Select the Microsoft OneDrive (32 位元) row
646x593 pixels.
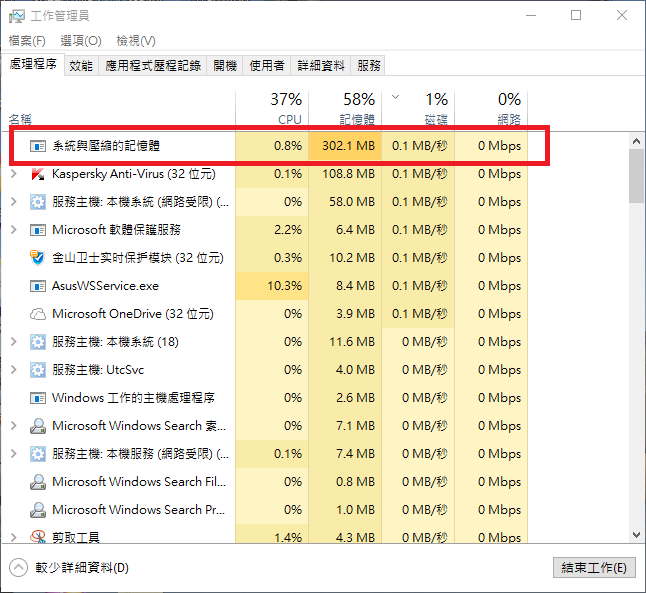[264, 314]
